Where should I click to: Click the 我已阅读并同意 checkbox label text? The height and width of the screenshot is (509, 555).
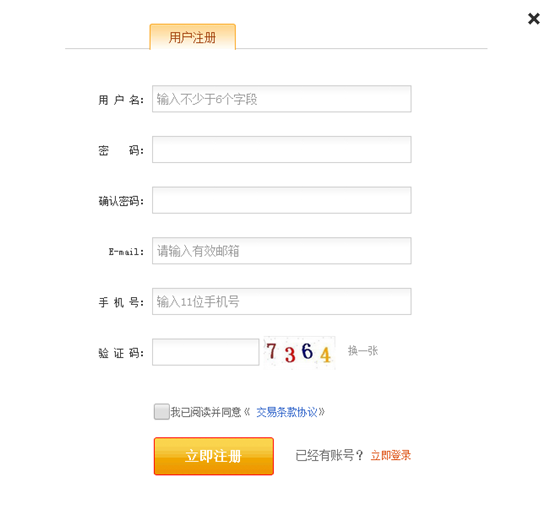[206, 412]
